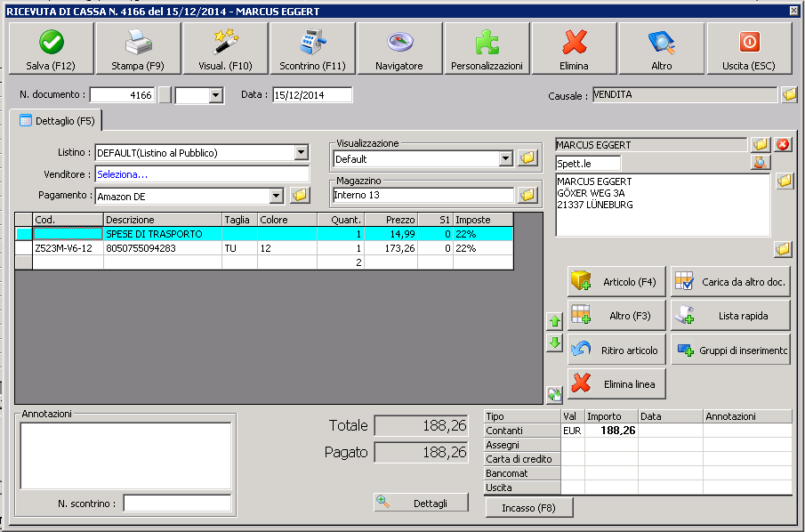This screenshot has height=532, width=805.
Task: Click Contanti amount 188,26
Action: click(x=611, y=431)
